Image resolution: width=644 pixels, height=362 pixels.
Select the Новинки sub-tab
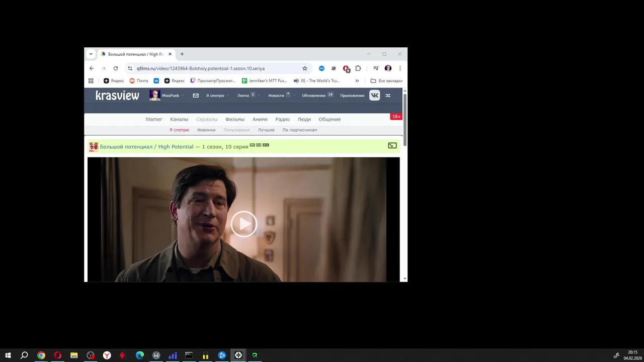(x=206, y=130)
